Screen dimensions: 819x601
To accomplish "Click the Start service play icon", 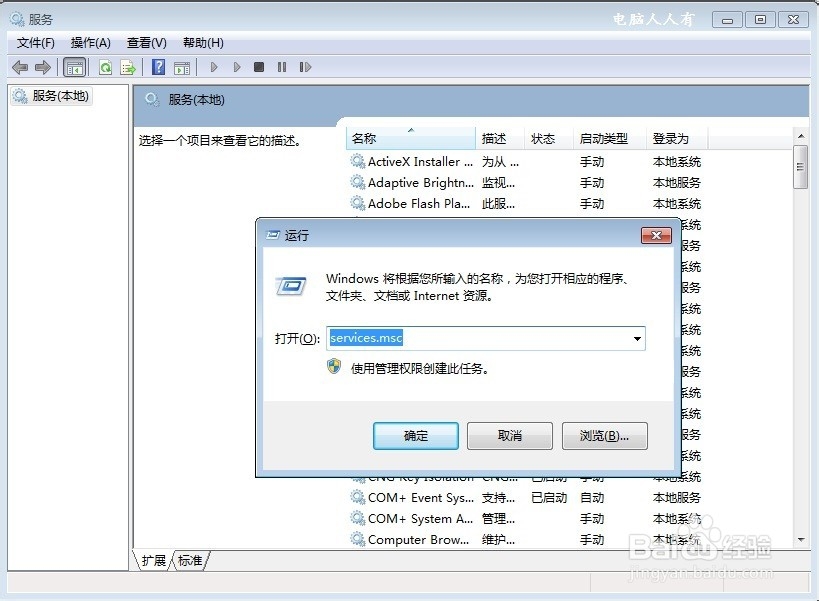I will [x=214, y=67].
